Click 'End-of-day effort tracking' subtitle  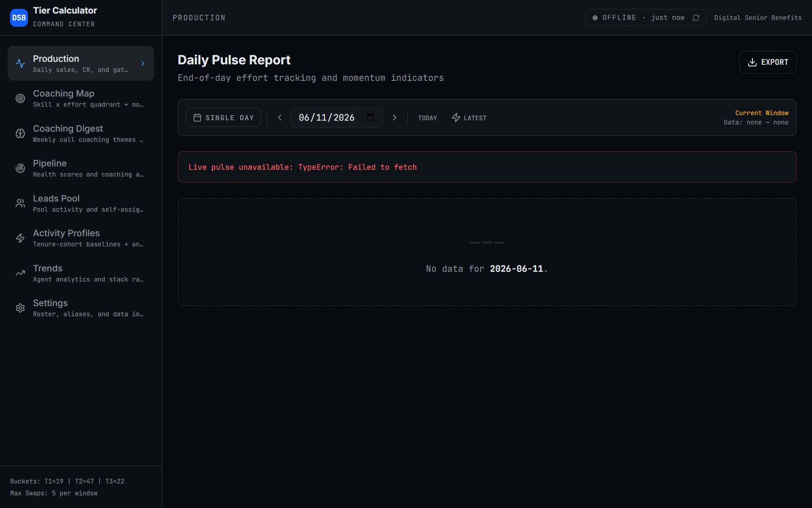pyautogui.click(x=311, y=78)
